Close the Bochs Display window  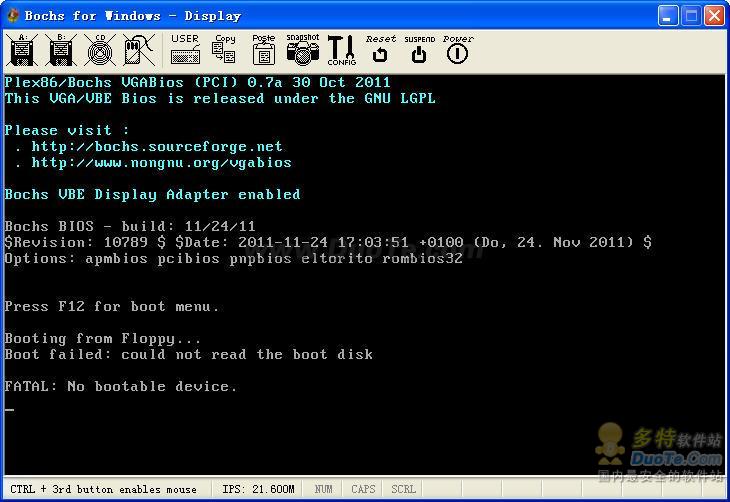coord(714,16)
